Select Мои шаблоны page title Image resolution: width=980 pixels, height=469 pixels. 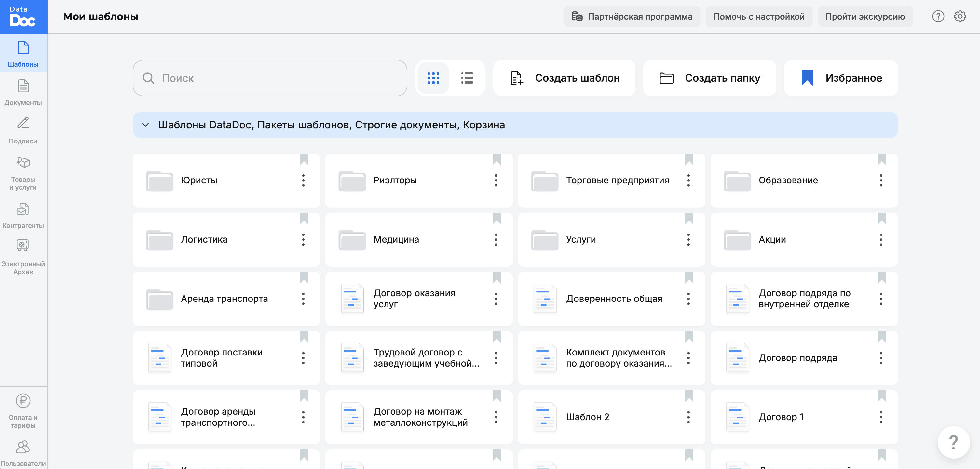pyautogui.click(x=101, y=16)
